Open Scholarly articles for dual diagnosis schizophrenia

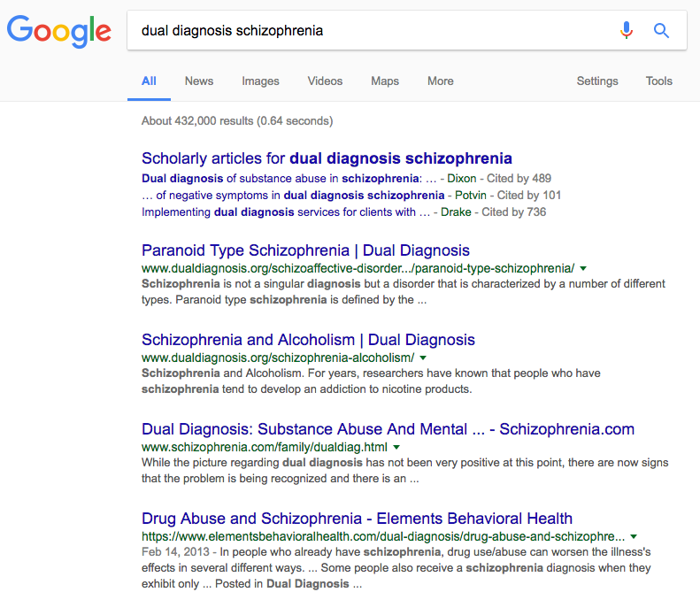(x=327, y=159)
